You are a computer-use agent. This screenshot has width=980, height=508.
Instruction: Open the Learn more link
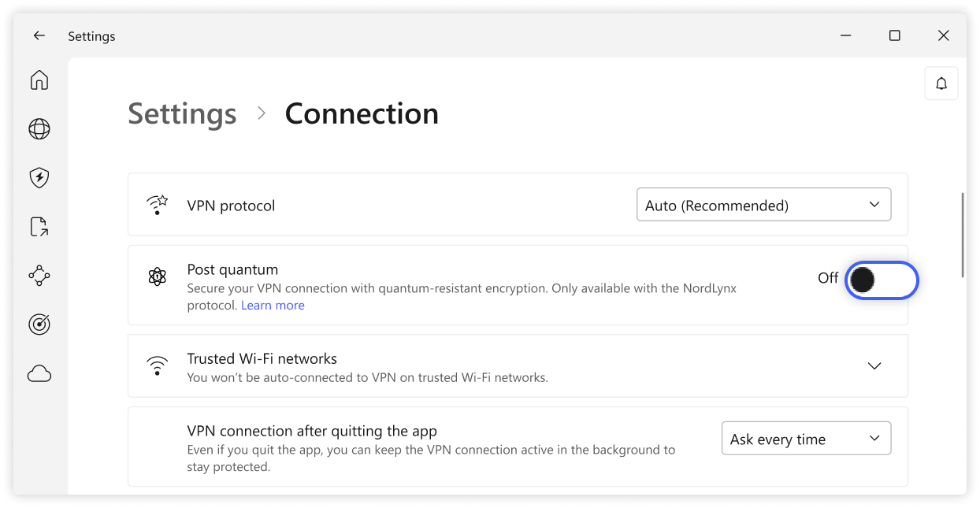273,306
